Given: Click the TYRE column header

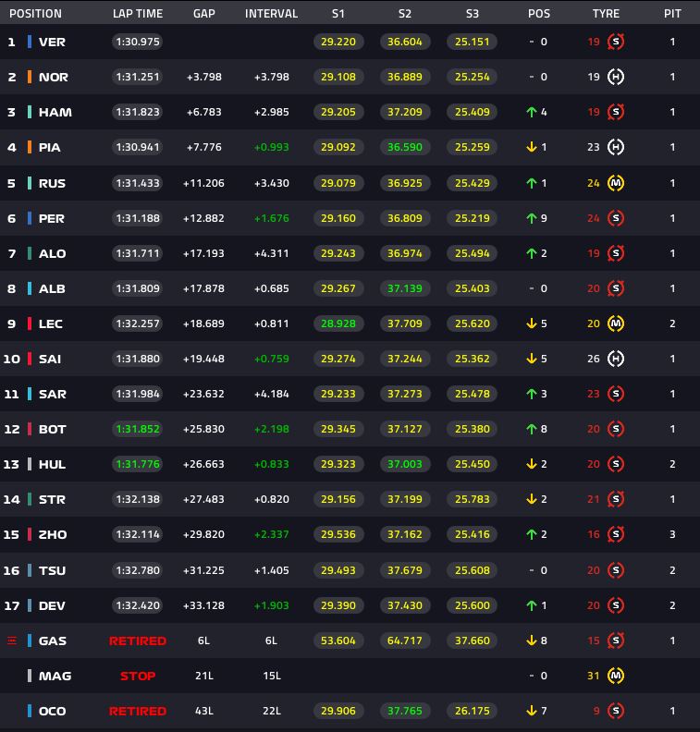Looking at the screenshot, I should (x=606, y=14).
